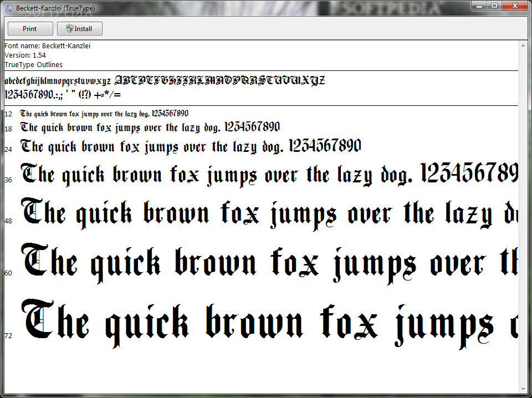The height and width of the screenshot is (398, 532).
Task: Click the size 12 label
Action: click(8, 114)
